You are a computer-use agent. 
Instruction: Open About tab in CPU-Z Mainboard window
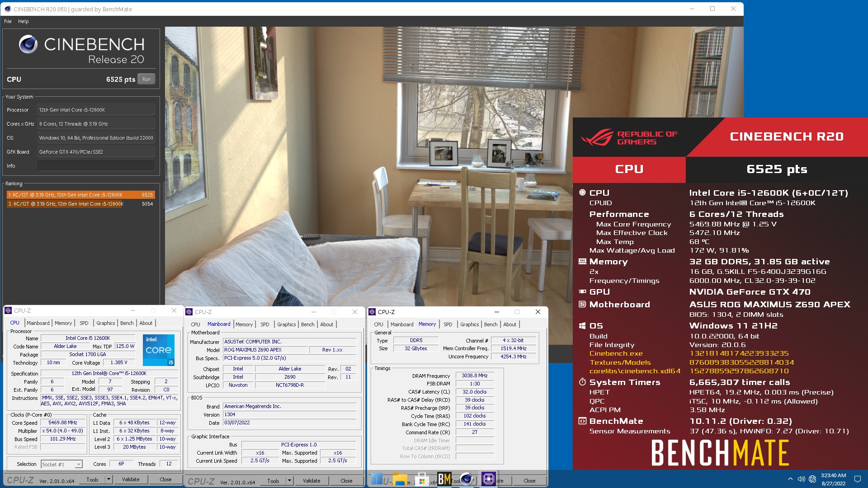[x=327, y=324]
